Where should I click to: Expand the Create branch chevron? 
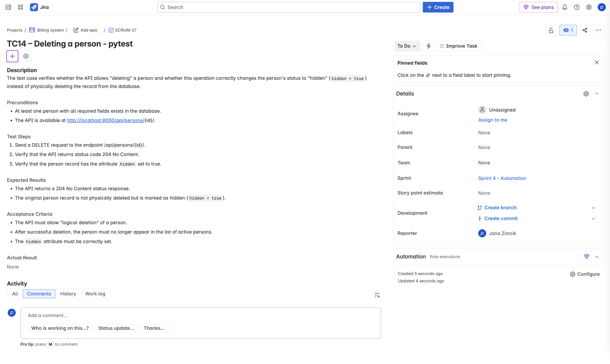point(593,208)
